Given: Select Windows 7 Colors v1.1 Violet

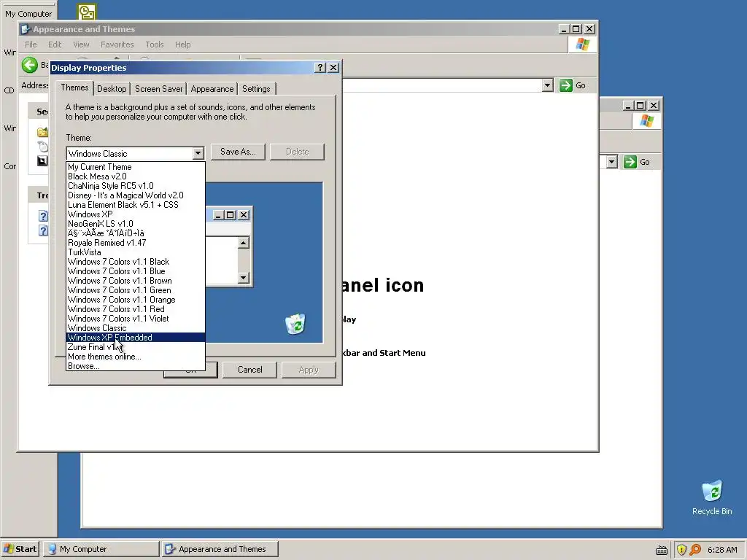Looking at the screenshot, I should (x=136, y=319).
